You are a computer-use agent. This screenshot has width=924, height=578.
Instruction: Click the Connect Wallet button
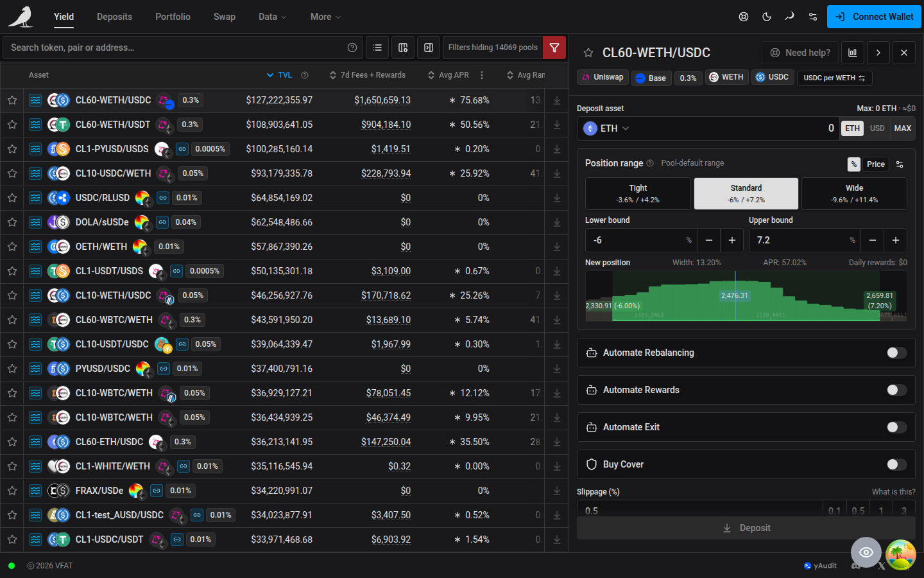tap(874, 17)
